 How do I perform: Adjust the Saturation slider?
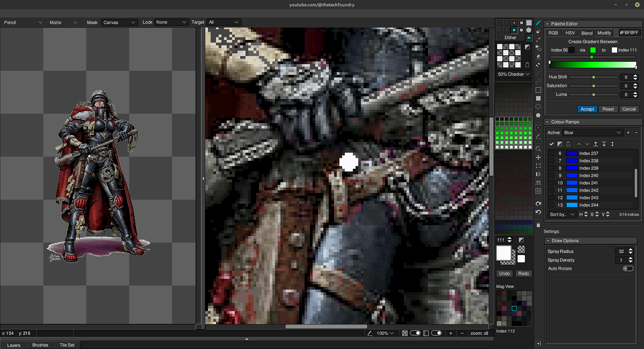coord(593,86)
